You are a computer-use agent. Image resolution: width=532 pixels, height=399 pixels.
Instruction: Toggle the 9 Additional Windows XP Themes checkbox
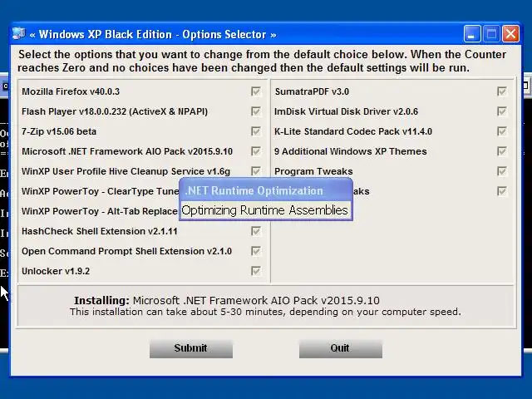coord(502,151)
